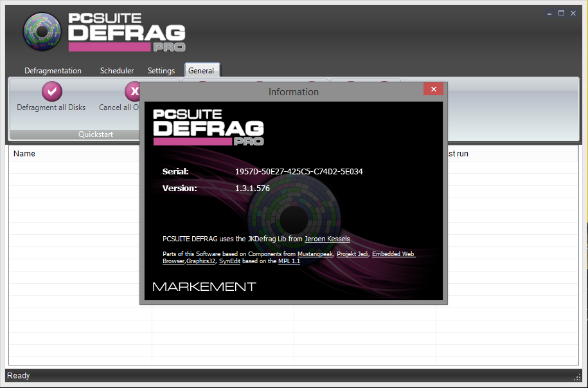Click the Graphics32 link
The height and width of the screenshot is (388, 588).
(200, 261)
